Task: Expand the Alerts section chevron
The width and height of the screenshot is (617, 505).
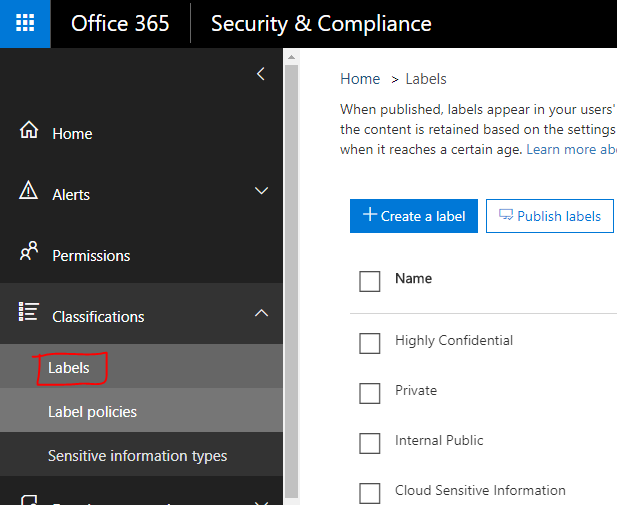Action: (x=261, y=191)
